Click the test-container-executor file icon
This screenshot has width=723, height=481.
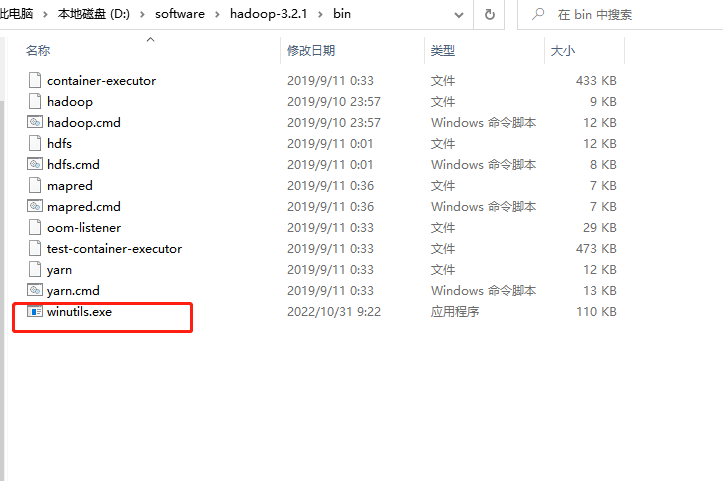(35, 249)
